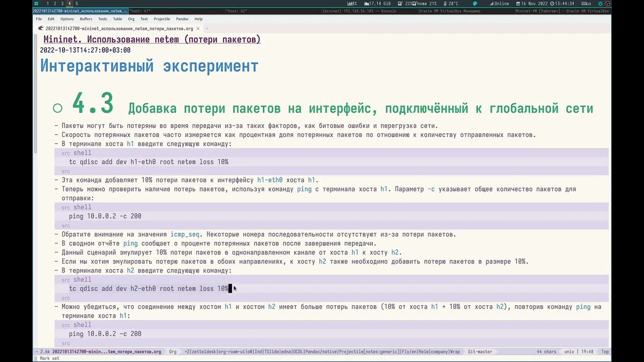Click the command 'tc qdisc add dev h1-eth0'

(148, 162)
